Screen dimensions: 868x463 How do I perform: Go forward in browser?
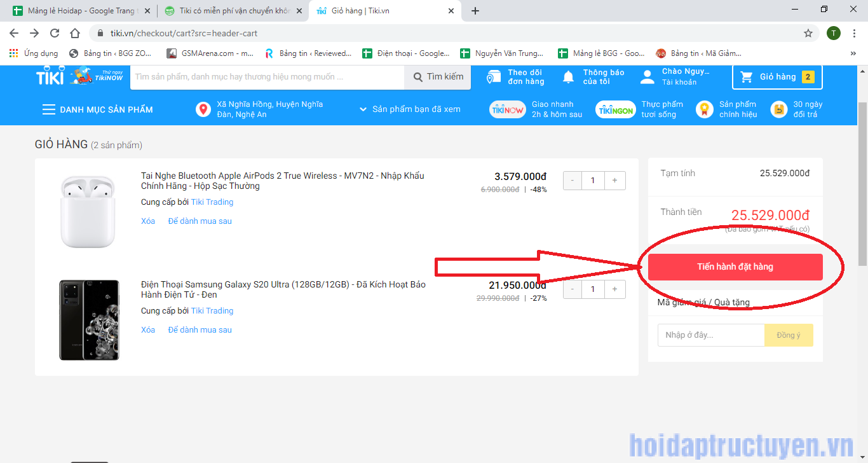point(34,33)
